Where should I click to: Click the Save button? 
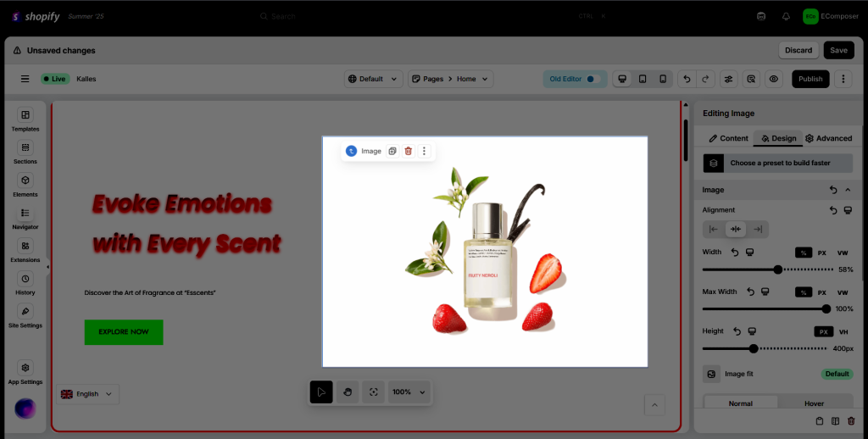[838, 50]
